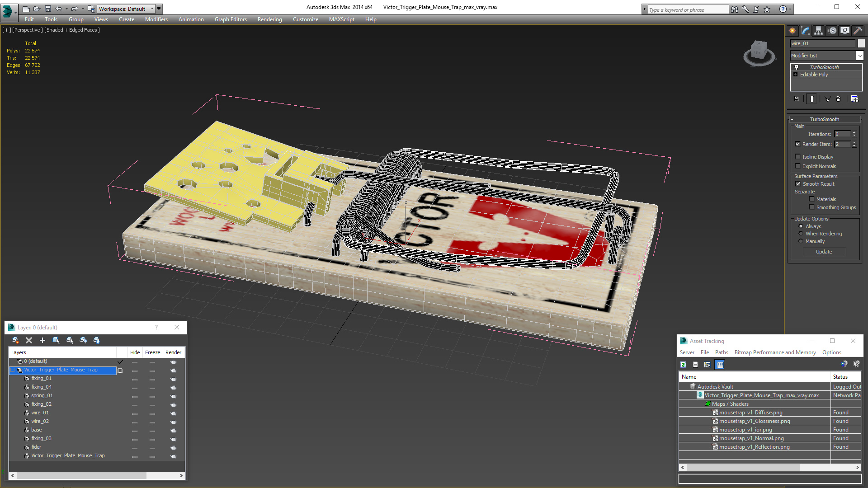
Task: Open the Rendering menu
Action: (x=269, y=19)
